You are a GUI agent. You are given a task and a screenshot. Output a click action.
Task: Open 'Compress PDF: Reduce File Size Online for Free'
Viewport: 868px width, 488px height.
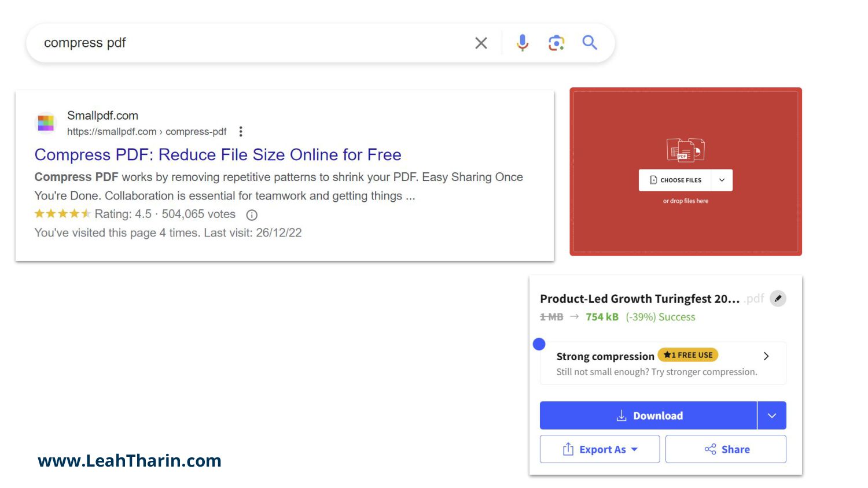coord(218,154)
